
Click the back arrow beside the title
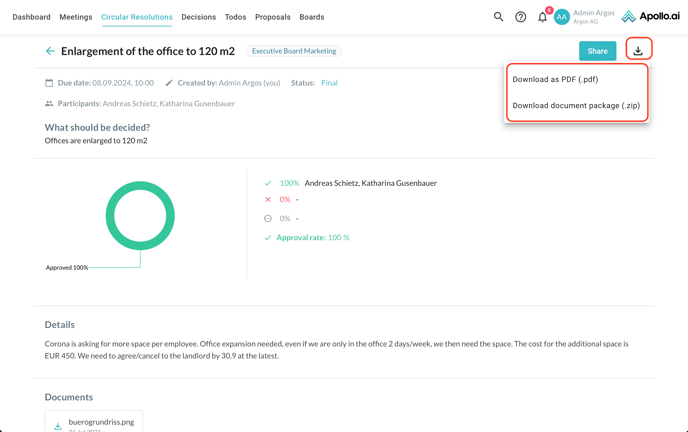[50, 51]
